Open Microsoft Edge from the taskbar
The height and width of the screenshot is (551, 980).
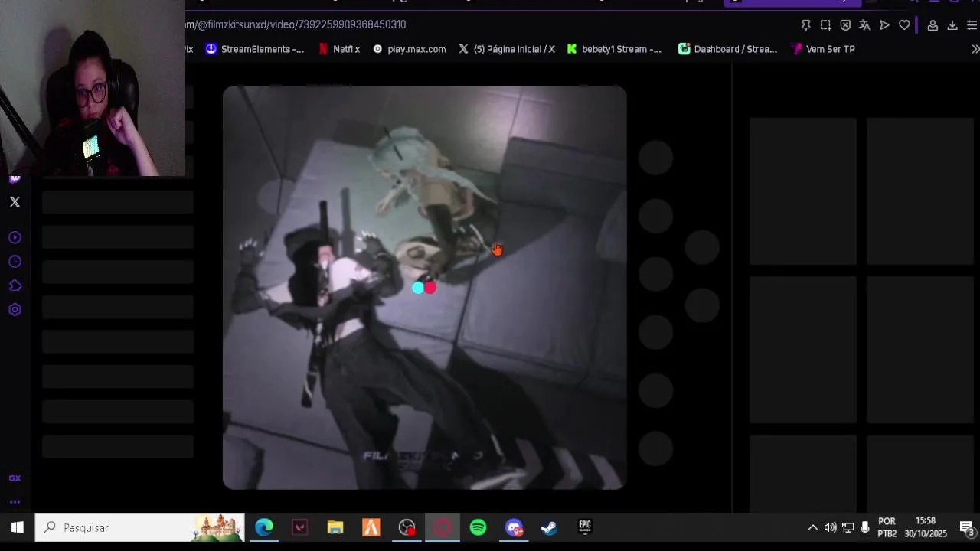point(264,527)
